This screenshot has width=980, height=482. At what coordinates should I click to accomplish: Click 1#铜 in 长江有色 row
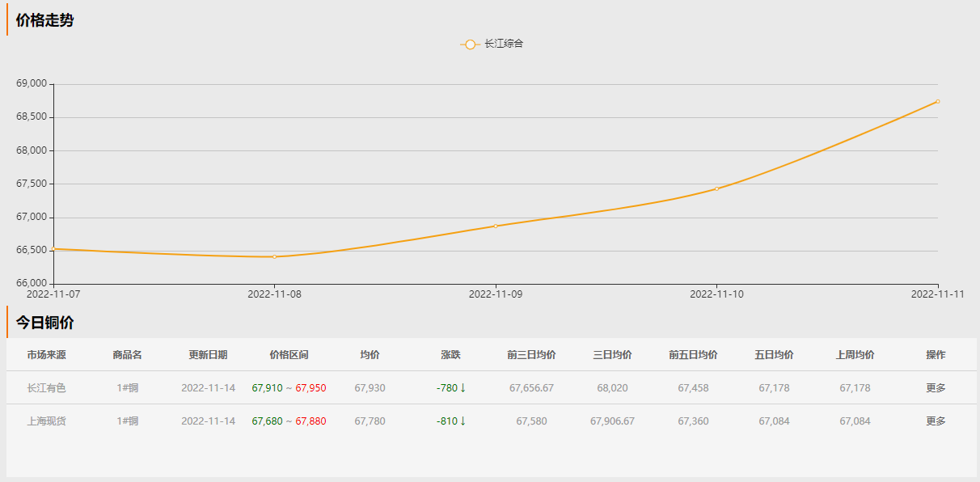[x=127, y=388]
